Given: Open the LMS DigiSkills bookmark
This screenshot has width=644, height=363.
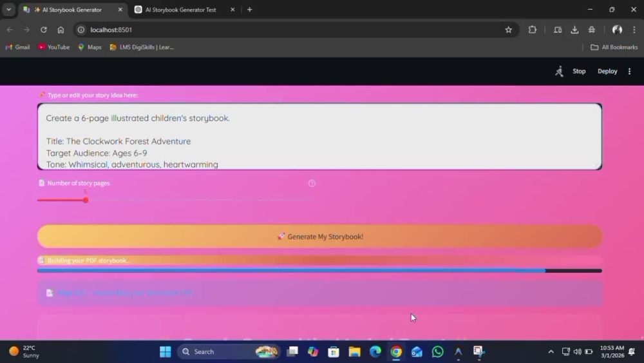Looking at the screenshot, I should tap(142, 47).
